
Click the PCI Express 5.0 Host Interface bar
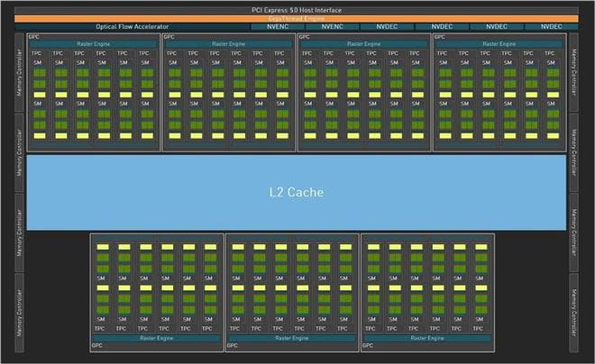click(297, 9)
